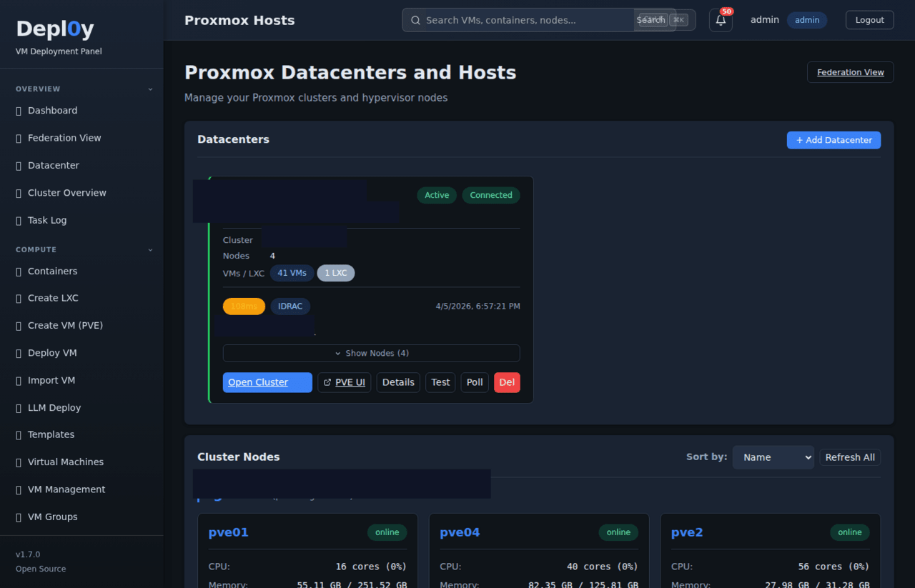
Task: Click the Containers sidebar icon
Action: coord(19,271)
